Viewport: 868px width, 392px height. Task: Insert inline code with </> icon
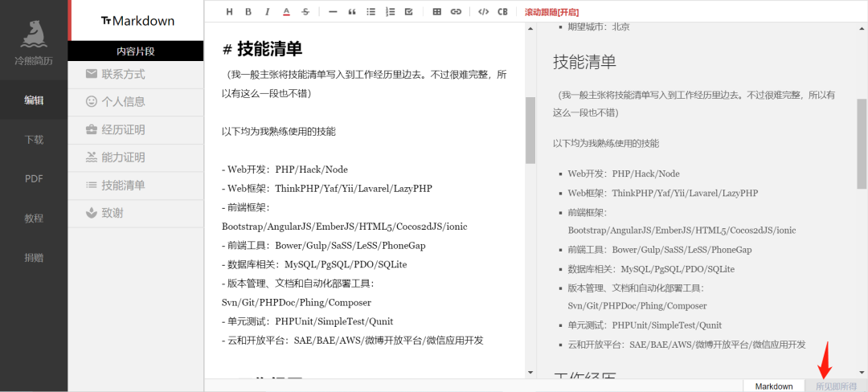click(483, 11)
